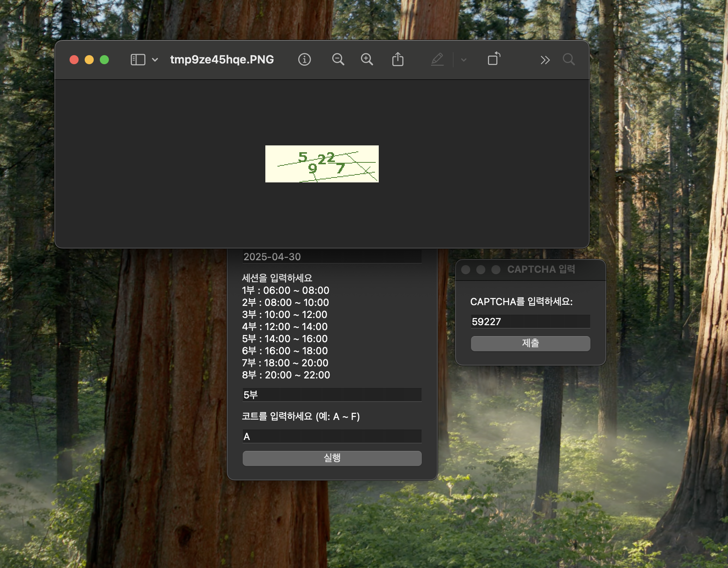Close the Preview window red button
Viewport: 728px width, 568px height.
pos(74,60)
